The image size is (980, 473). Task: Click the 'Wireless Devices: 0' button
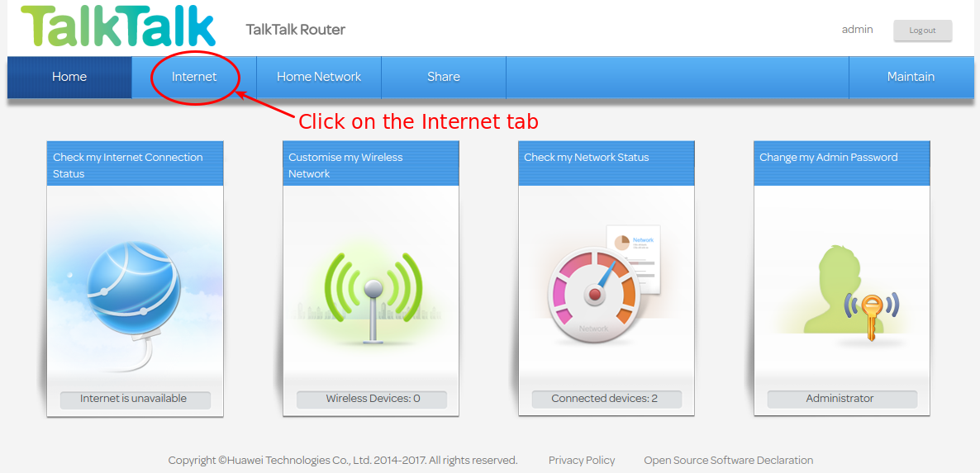tap(371, 400)
